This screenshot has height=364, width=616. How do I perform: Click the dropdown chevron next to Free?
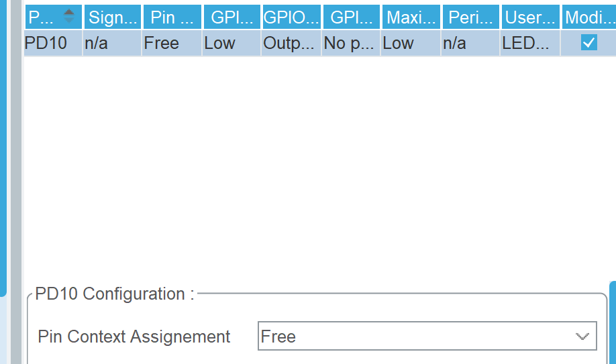coord(582,337)
